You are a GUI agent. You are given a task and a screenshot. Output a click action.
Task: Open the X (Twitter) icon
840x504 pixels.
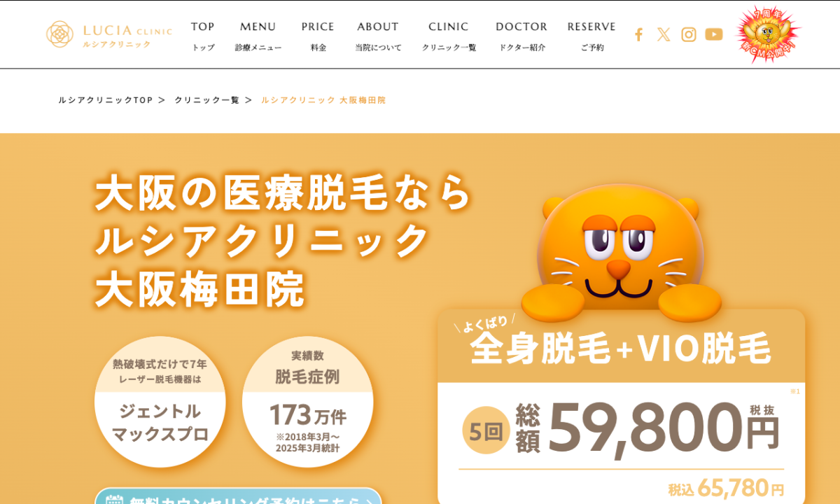(x=664, y=34)
